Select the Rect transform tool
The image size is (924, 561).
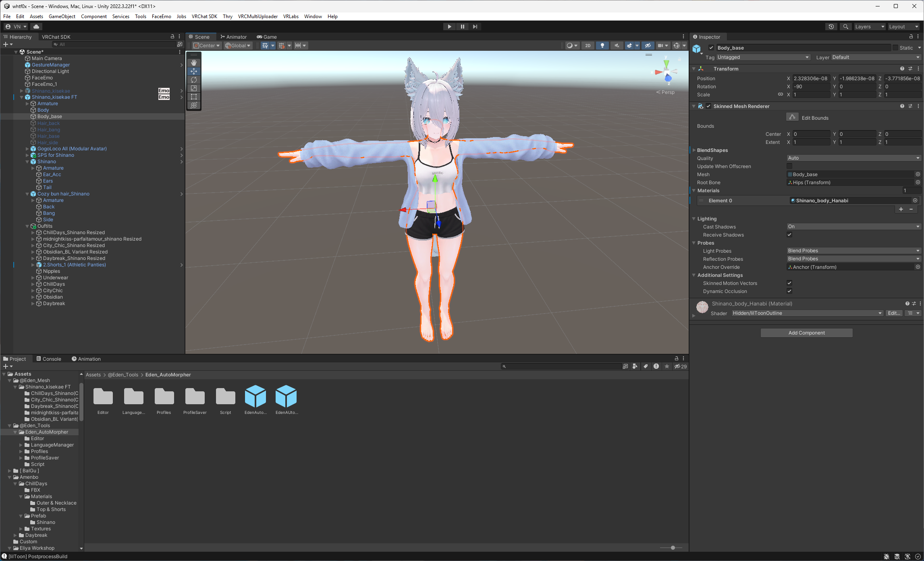[194, 97]
